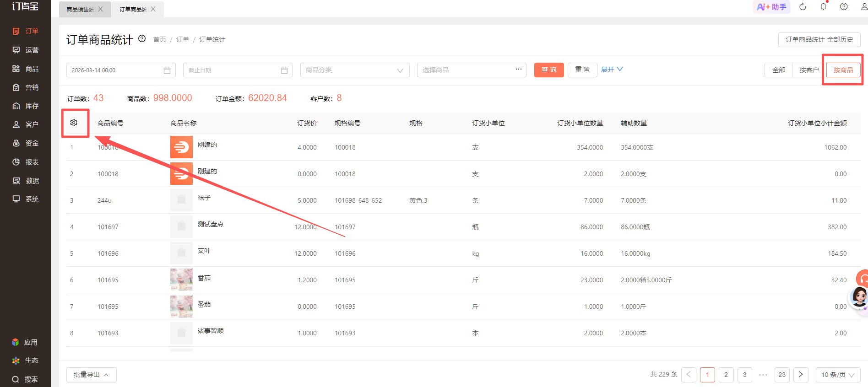Close the 订单商品统计 tab
Image resolution: width=868 pixels, height=387 pixels.
click(x=153, y=9)
